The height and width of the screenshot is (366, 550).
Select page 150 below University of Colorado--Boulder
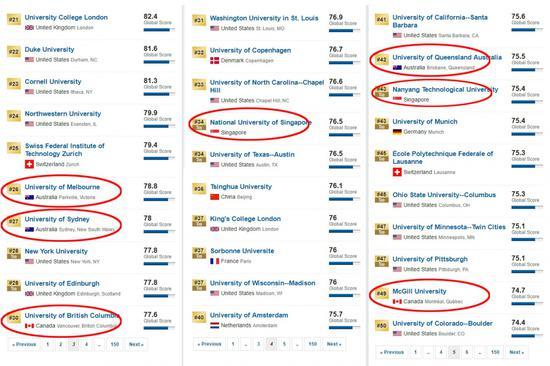click(495, 352)
